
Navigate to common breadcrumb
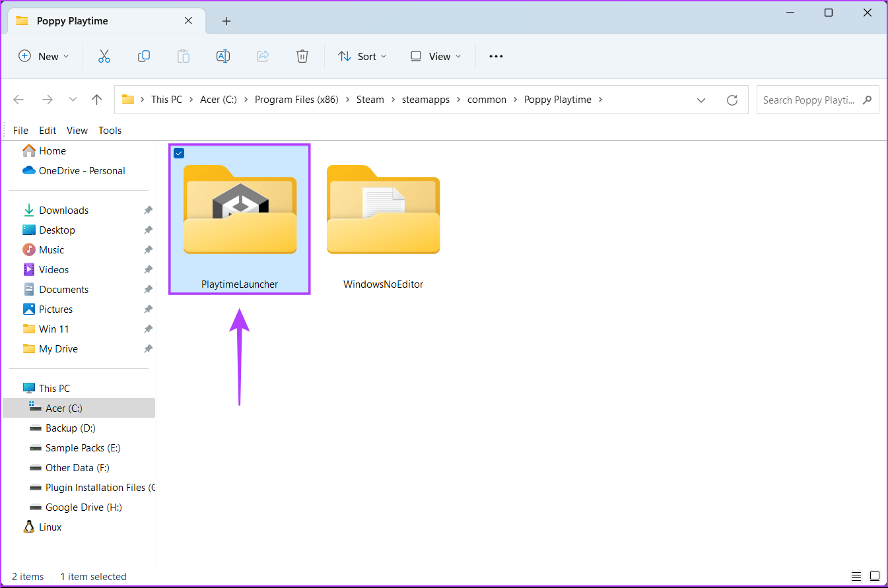(x=487, y=100)
